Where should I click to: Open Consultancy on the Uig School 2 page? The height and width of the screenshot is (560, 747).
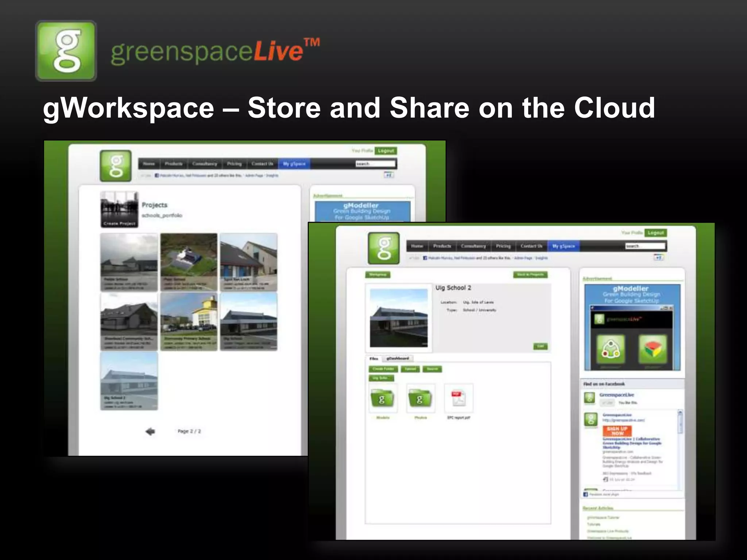point(473,246)
